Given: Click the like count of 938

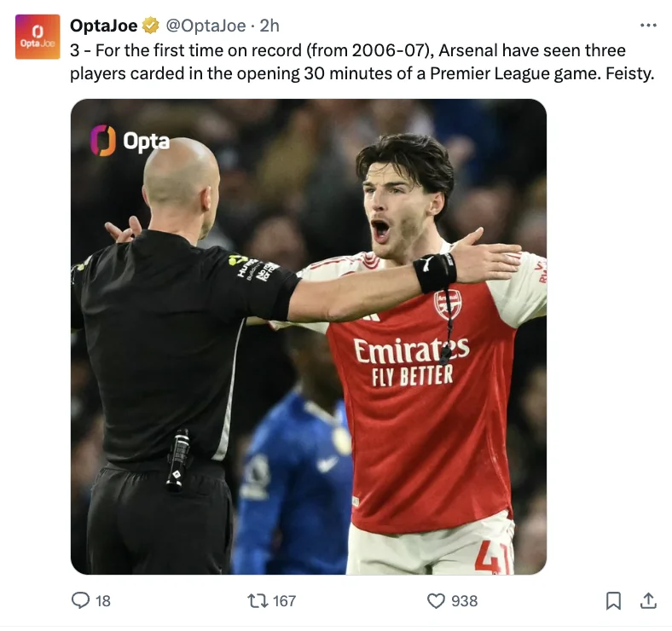Looking at the screenshot, I should point(464,600).
